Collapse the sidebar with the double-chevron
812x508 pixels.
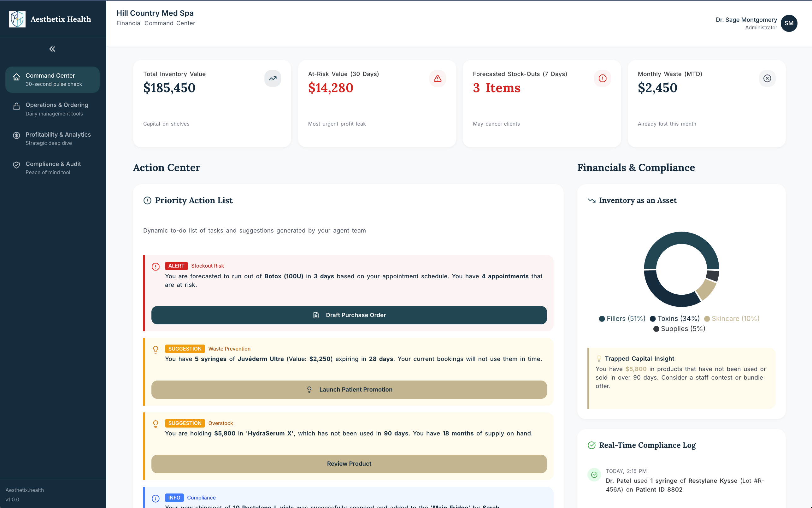52,49
